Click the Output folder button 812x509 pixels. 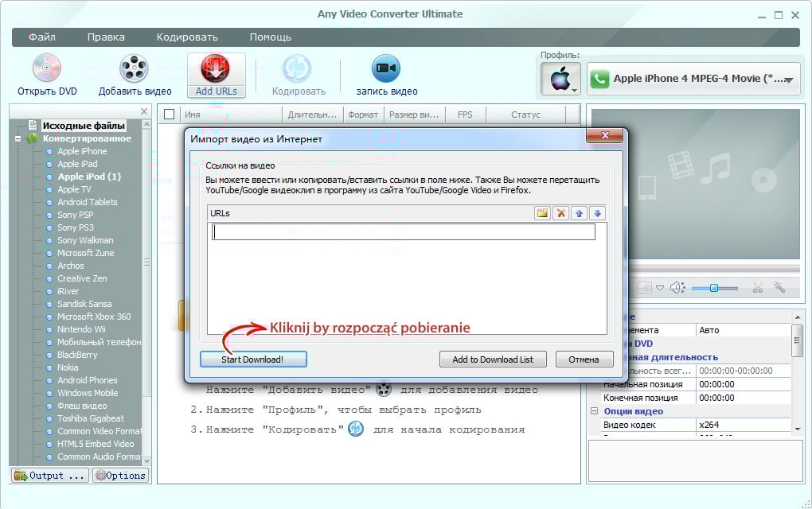click(x=49, y=476)
